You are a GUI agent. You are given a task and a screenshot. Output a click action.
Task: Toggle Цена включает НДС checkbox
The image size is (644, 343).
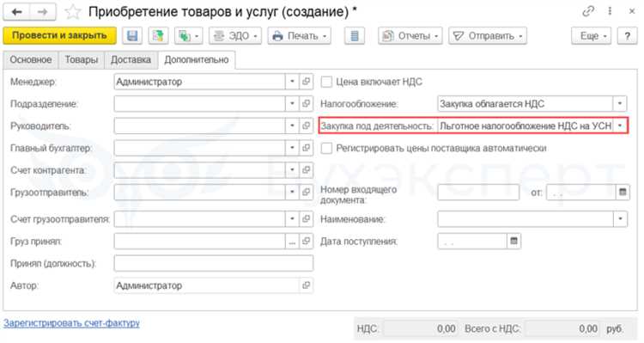(x=326, y=82)
